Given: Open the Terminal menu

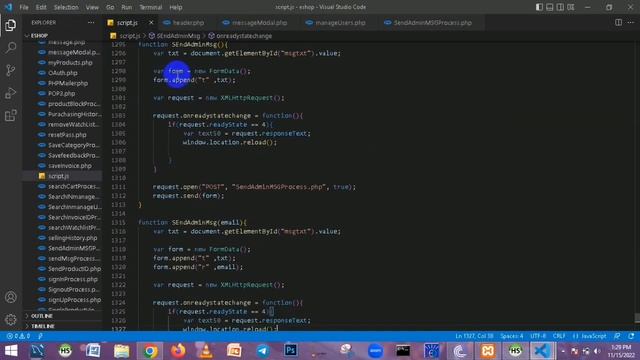Looking at the screenshot, I should coord(151,7).
